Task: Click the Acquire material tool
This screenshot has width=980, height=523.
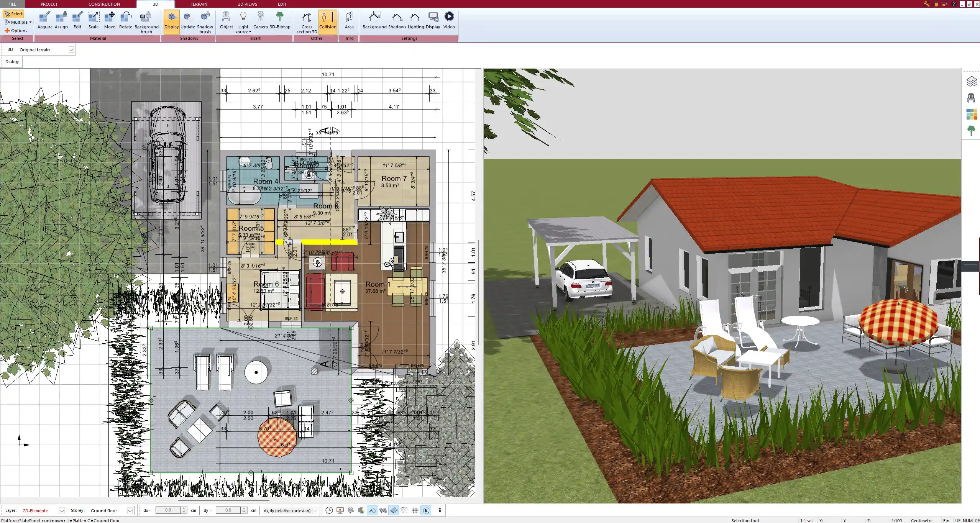Action: click(x=45, y=20)
